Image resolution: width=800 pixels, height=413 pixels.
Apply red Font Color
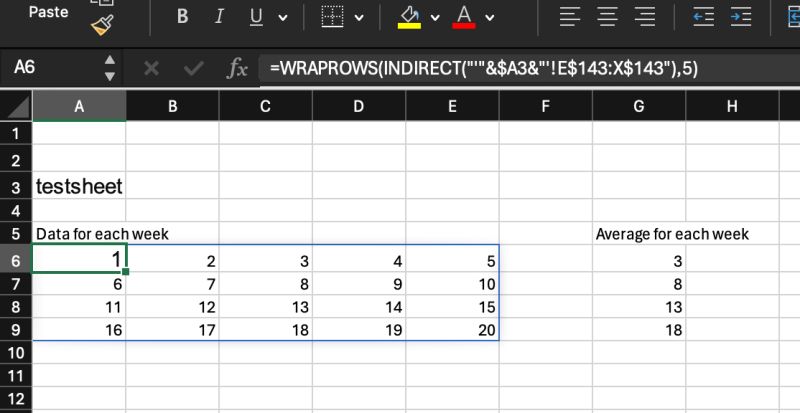point(464,17)
